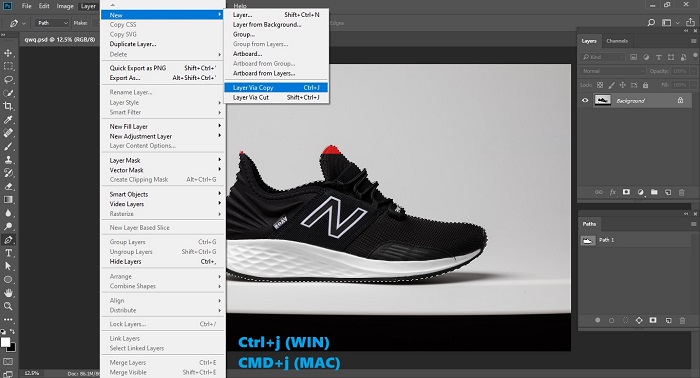Screen dimensions: 700x378
Task: Select the Dodge tool
Action: (8, 226)
